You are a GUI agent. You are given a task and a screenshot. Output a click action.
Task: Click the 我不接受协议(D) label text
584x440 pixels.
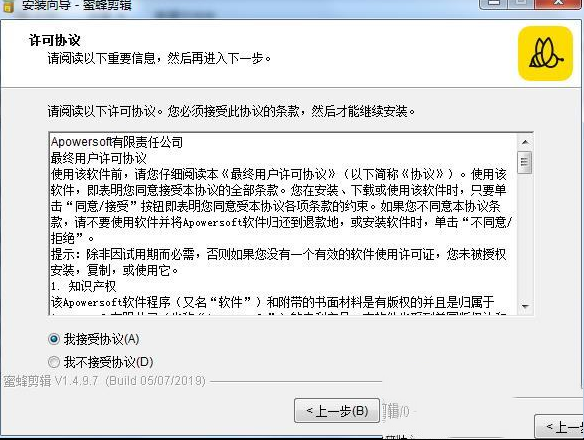point(108,362)
